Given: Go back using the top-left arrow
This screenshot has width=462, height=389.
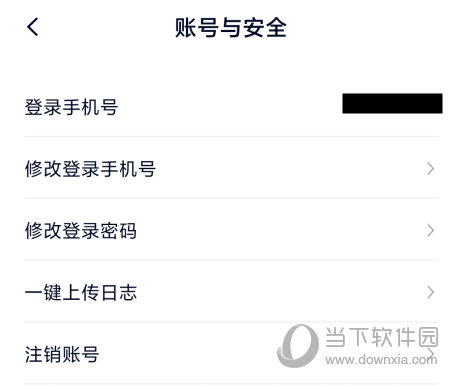Looking at the screenshot, I should pos(33,27).
